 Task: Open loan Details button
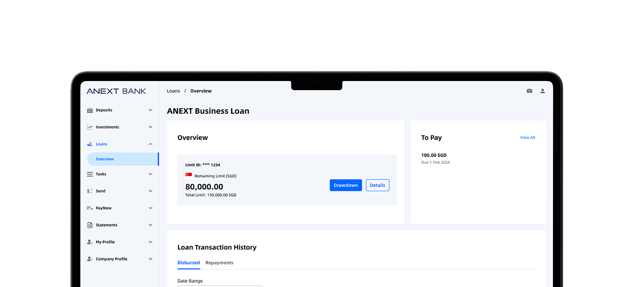[377, 185]
